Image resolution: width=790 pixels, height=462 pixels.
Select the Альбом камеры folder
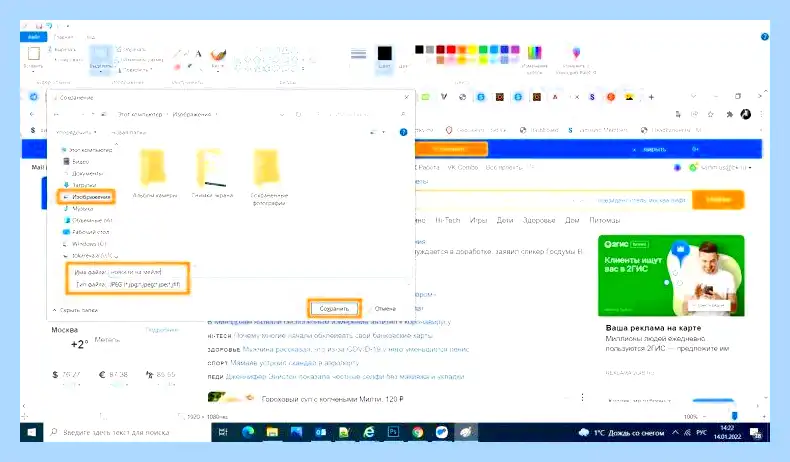pos(154,173)
